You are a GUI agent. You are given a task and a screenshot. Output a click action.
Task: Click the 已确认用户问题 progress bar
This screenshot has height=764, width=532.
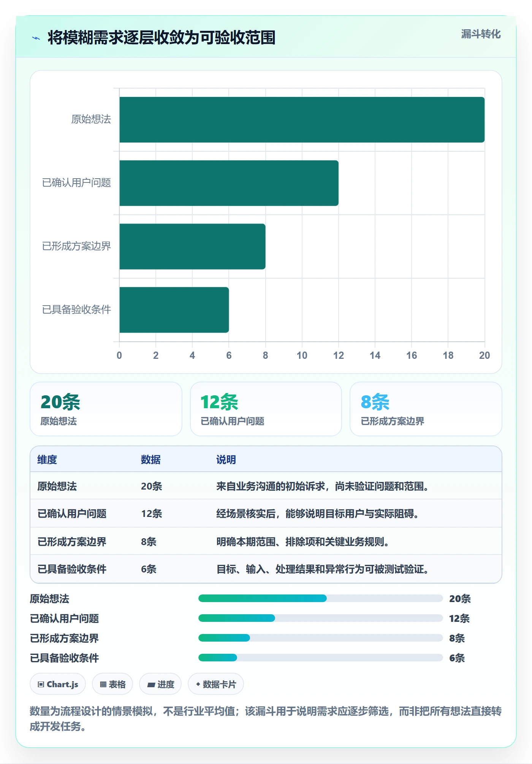(320, 618)
